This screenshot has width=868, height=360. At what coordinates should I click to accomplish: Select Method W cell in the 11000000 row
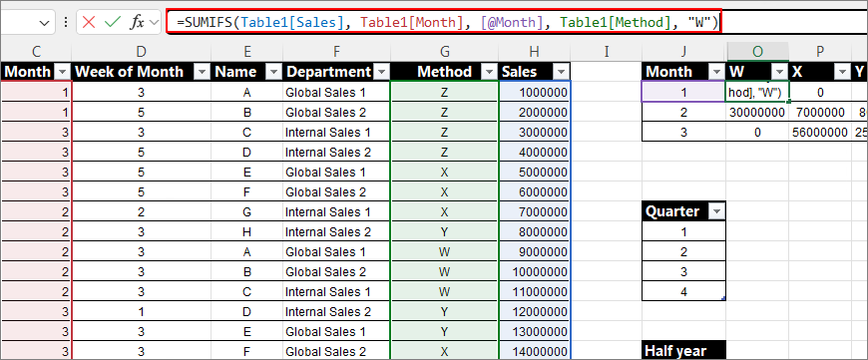pyautogui.click(x=445, y=291)
